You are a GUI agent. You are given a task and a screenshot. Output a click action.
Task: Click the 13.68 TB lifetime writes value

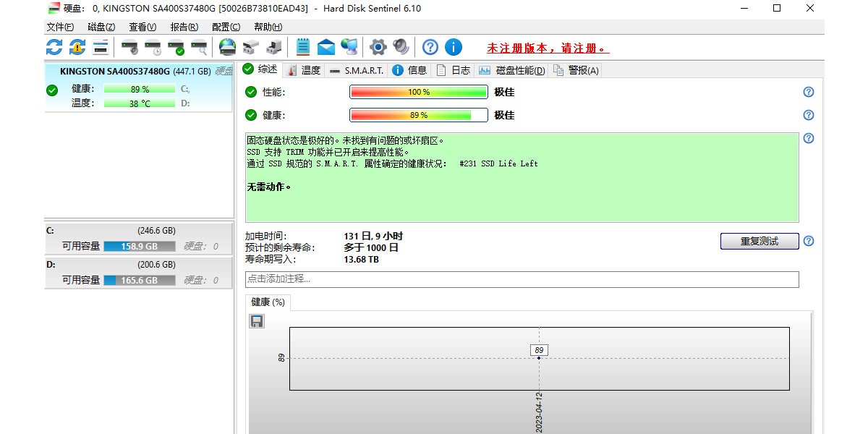pyautogui.click(x=362, y=259)
